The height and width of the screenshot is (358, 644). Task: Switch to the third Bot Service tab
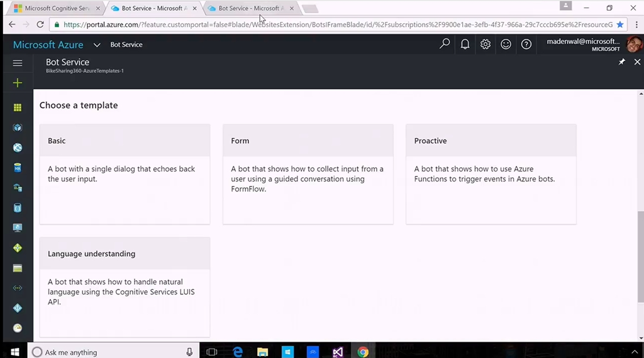tap(250, 8)
